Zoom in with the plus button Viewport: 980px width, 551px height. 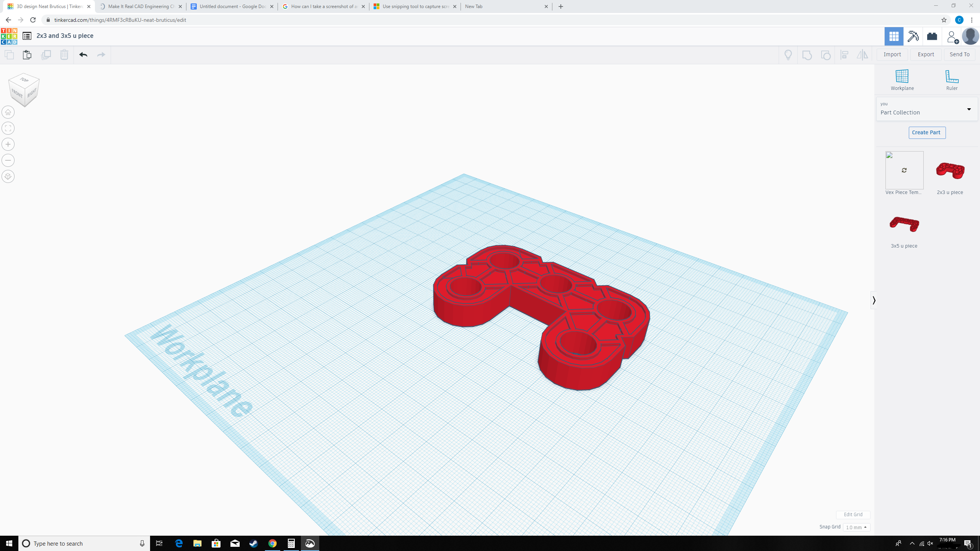coord(8,144)
